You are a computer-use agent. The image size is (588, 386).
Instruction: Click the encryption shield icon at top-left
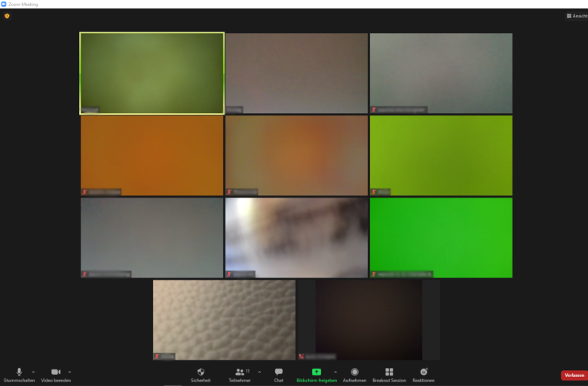tap(7, 16)
